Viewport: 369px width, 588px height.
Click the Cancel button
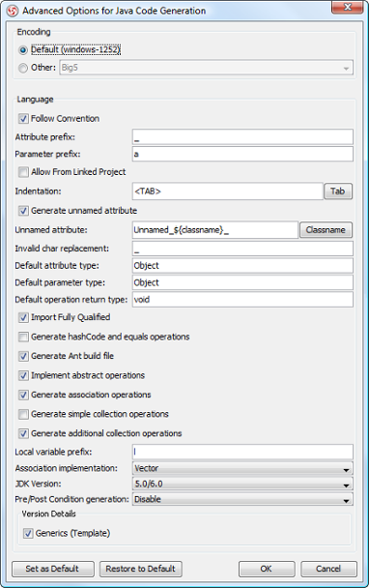tap(328, 569)
